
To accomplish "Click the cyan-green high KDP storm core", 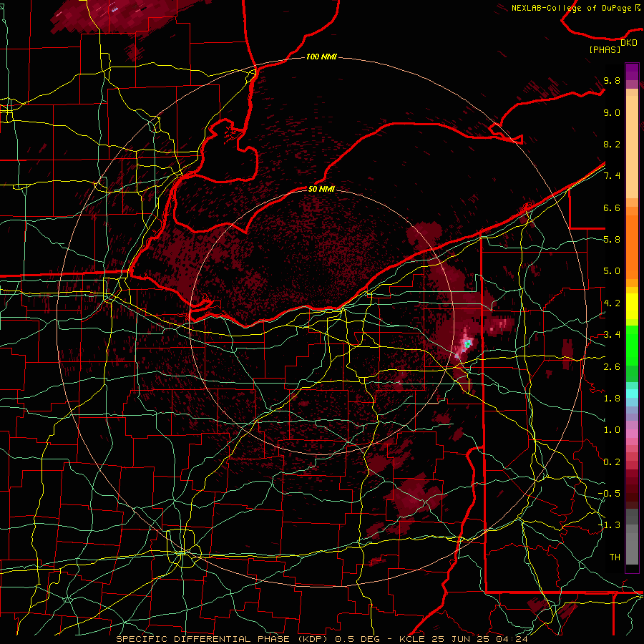I will click(x=467, y=343).
